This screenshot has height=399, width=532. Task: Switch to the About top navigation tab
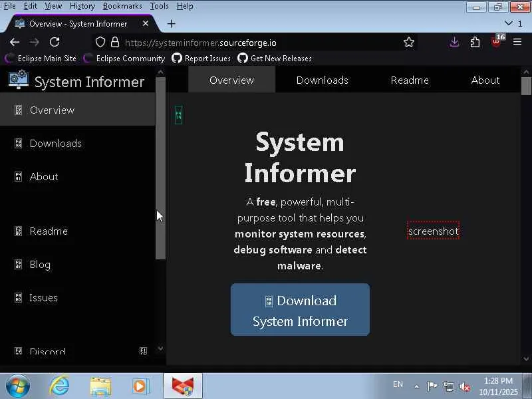(x=485, y=80)
